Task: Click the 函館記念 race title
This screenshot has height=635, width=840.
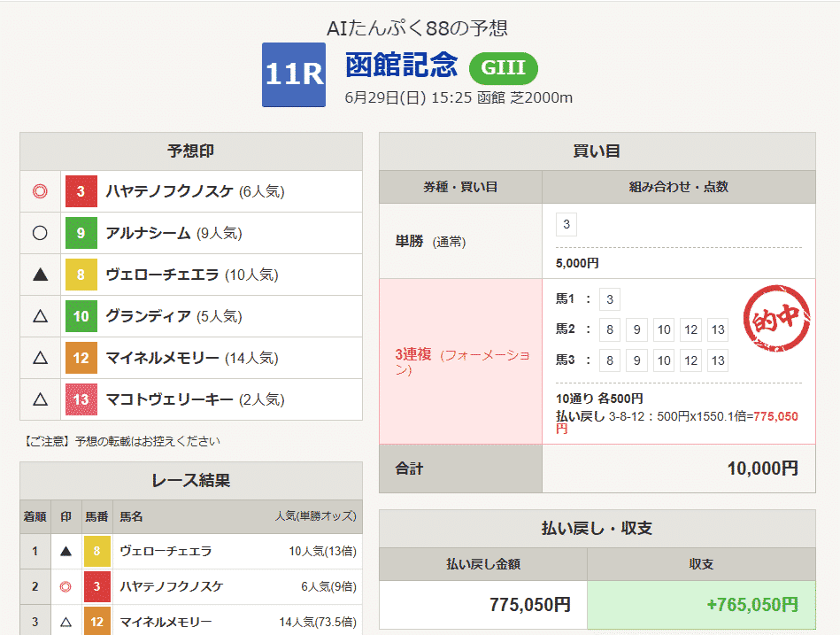Action: pos(402,66)
